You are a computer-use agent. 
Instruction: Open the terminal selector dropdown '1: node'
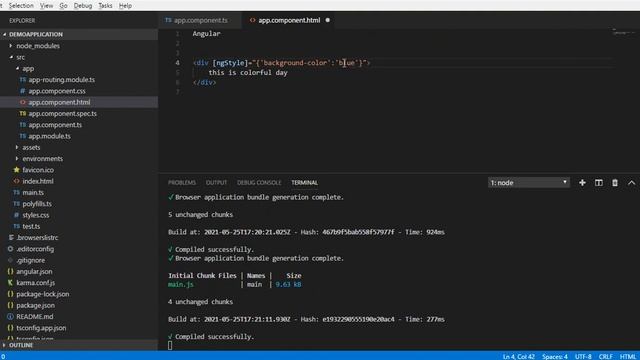click(529, 182)
